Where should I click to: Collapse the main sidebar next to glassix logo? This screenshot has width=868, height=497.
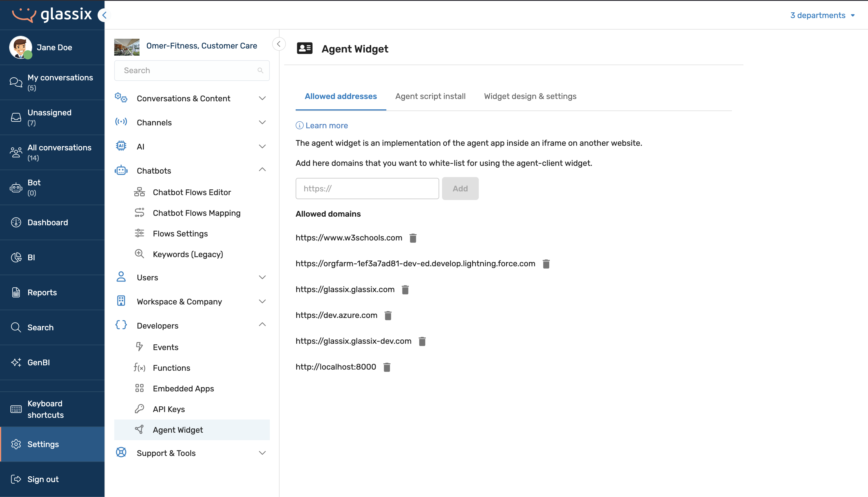(x=104, y=15)
